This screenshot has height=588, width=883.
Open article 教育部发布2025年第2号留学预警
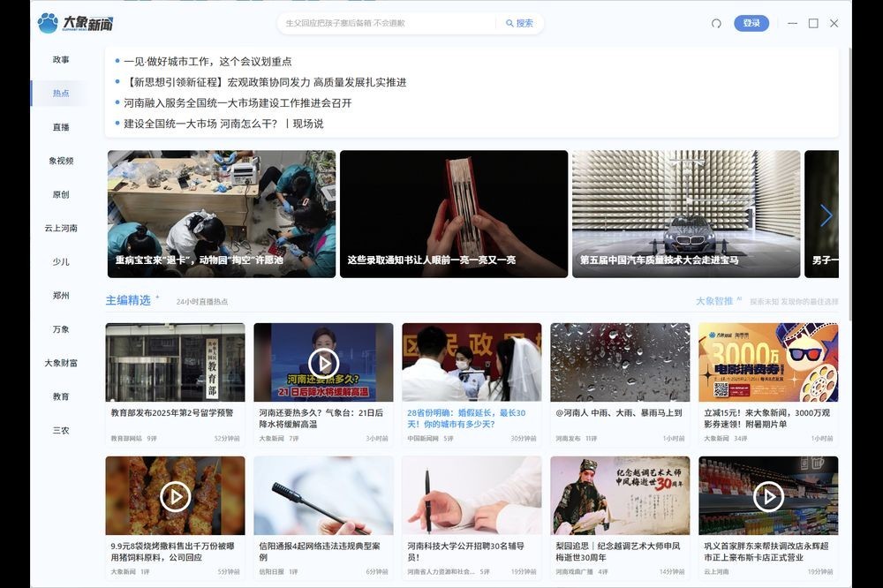tap(172, 413)
